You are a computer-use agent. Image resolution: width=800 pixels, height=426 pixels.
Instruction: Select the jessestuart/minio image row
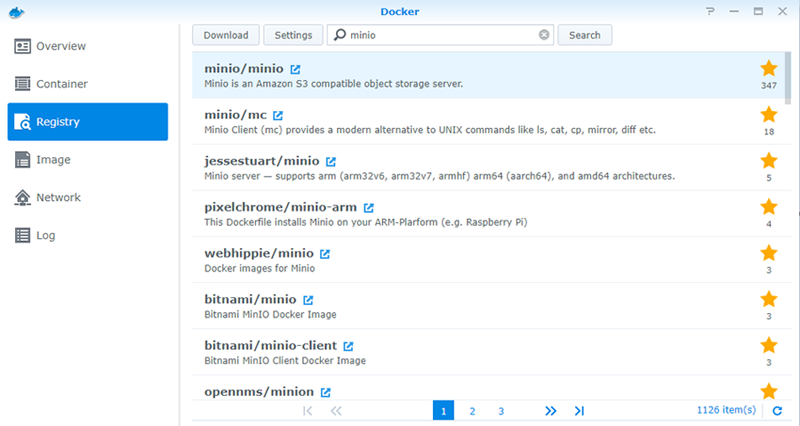coord(487,167)
